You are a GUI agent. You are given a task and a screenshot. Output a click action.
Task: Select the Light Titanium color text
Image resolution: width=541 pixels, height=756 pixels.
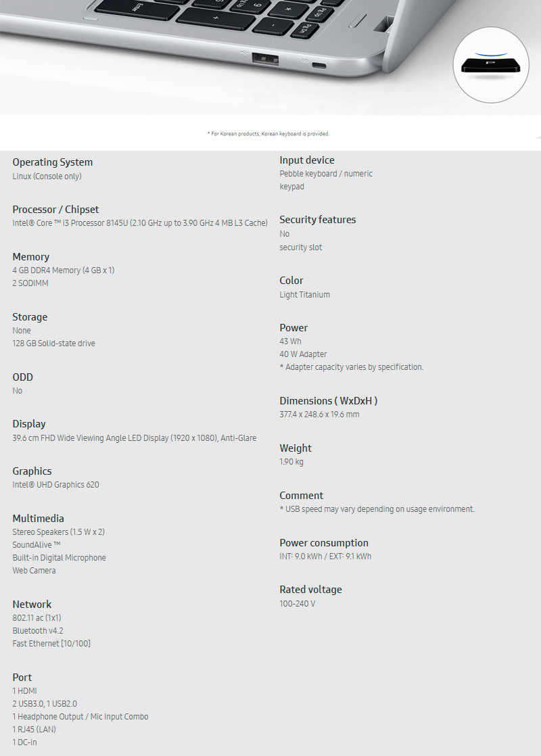coord(305,295)
